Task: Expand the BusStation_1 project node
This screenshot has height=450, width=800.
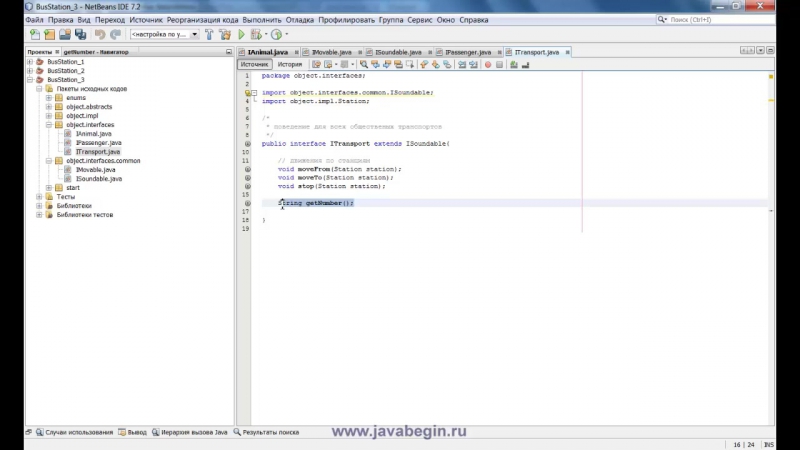Action: coord(31,62)
